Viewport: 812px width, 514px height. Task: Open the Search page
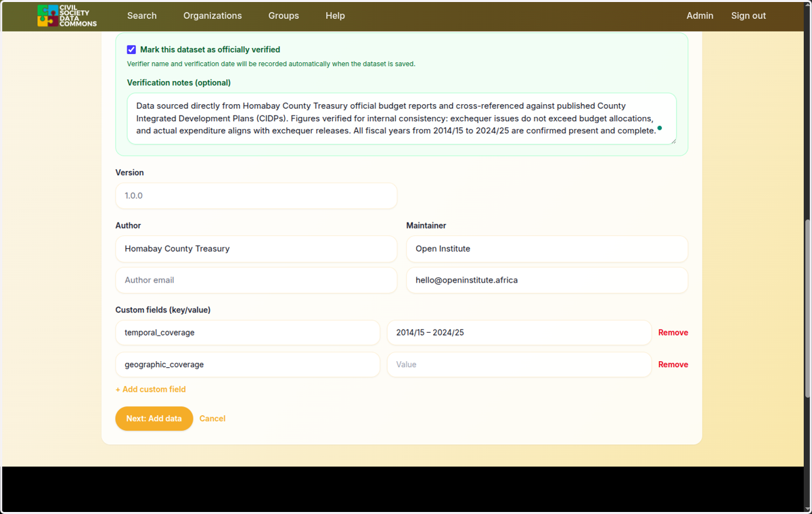(x=142, y=16)
